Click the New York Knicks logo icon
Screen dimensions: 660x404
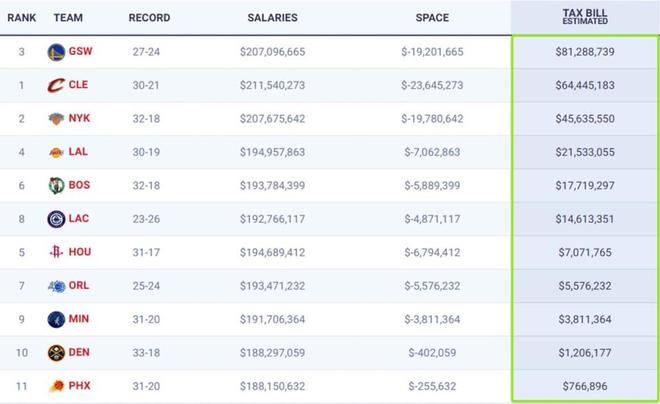click(x=55, y=118)
